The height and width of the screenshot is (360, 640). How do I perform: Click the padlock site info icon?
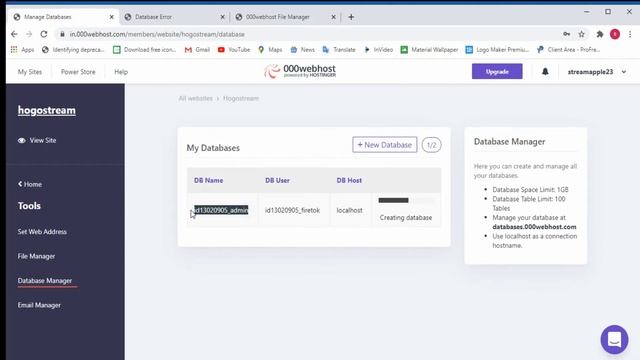[x=62, y=34]
